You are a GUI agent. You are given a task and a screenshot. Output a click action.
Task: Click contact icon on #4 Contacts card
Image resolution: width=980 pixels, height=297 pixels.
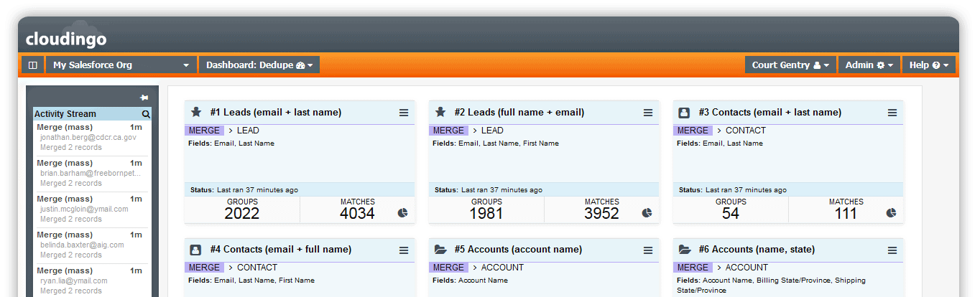[195, 250]
